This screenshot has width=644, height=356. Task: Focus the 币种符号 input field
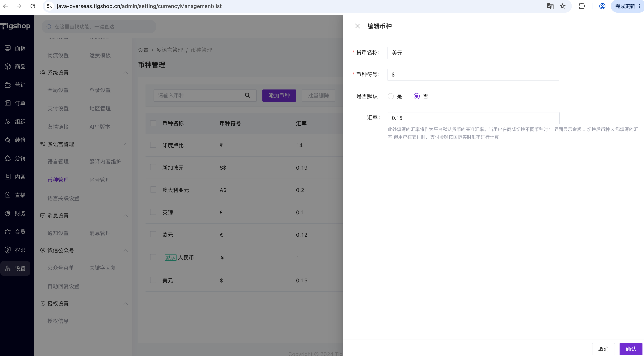[473, 75]
